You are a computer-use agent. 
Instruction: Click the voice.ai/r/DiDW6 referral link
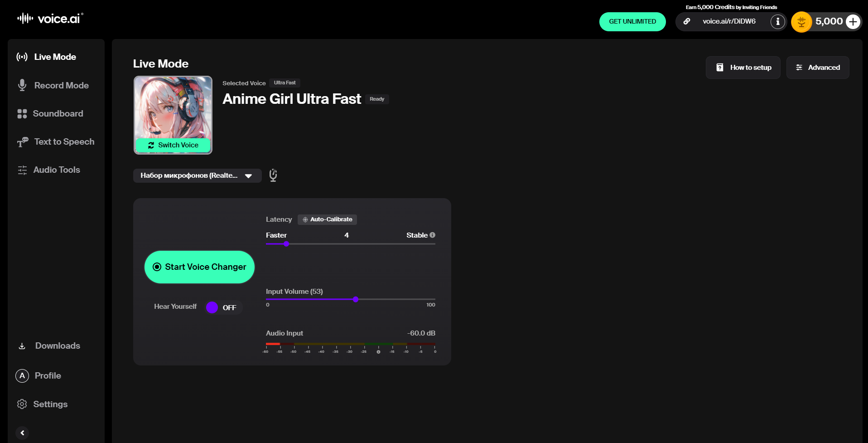[x=729, y=21]
